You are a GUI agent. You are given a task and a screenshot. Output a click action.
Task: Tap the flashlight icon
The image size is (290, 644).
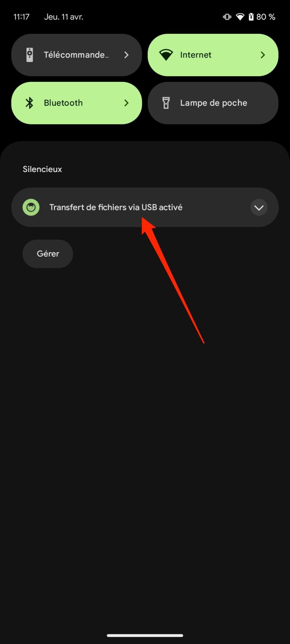tap(166, 103)
